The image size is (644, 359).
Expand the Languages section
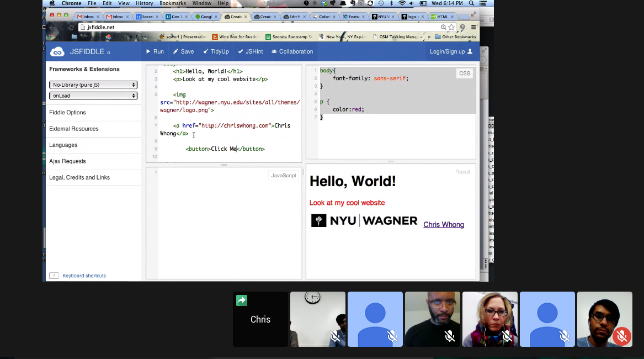pyautogui.click(x=63, y=145)
